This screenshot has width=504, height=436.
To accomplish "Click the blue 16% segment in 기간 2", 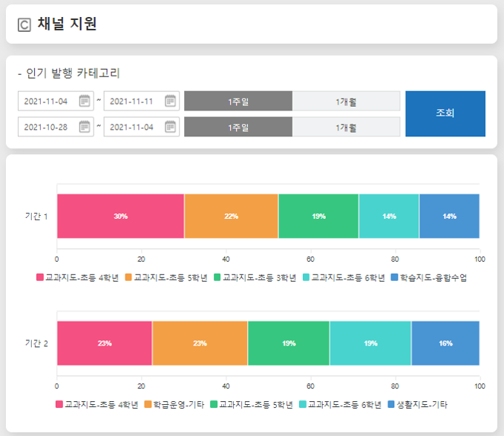I will point(445,343).
